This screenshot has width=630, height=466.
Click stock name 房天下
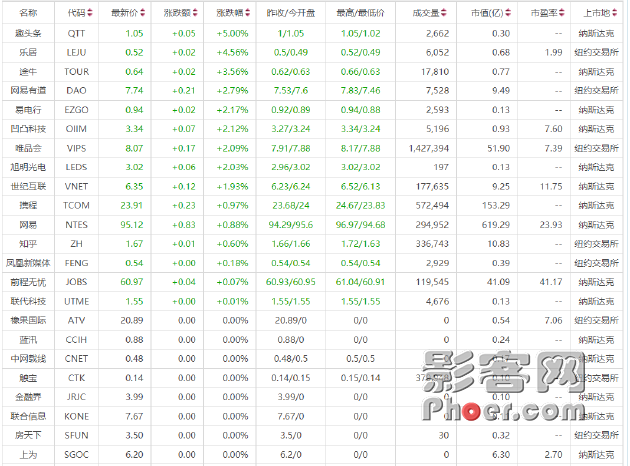[x=28, y=435]
